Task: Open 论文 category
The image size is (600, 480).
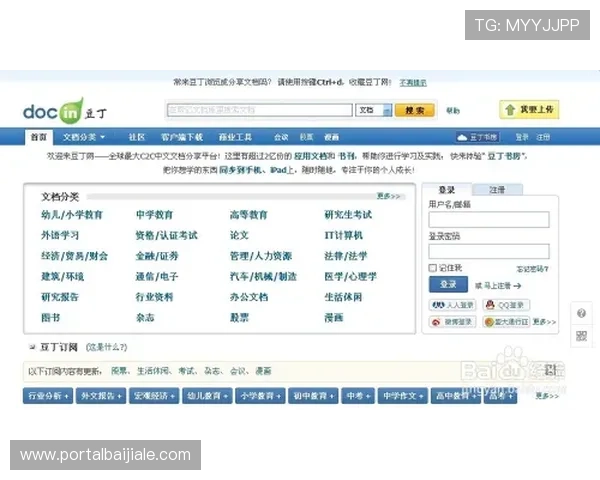Action: click(239, 235)
